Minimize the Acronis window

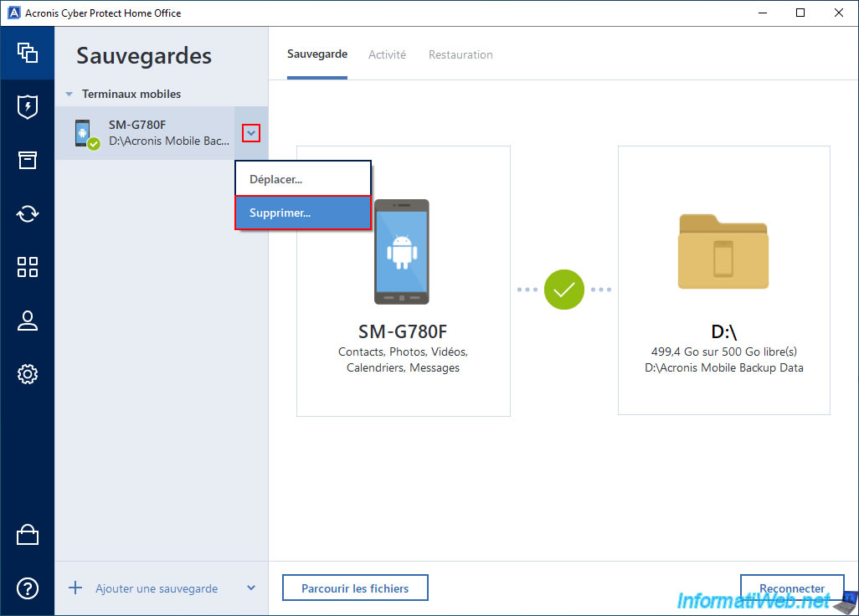point(762,13)
